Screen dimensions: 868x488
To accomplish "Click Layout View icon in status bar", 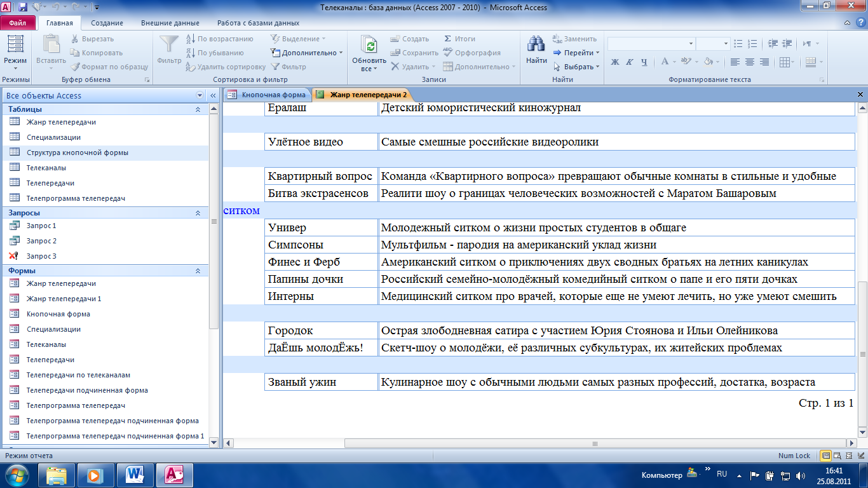I will click(848, 456).
